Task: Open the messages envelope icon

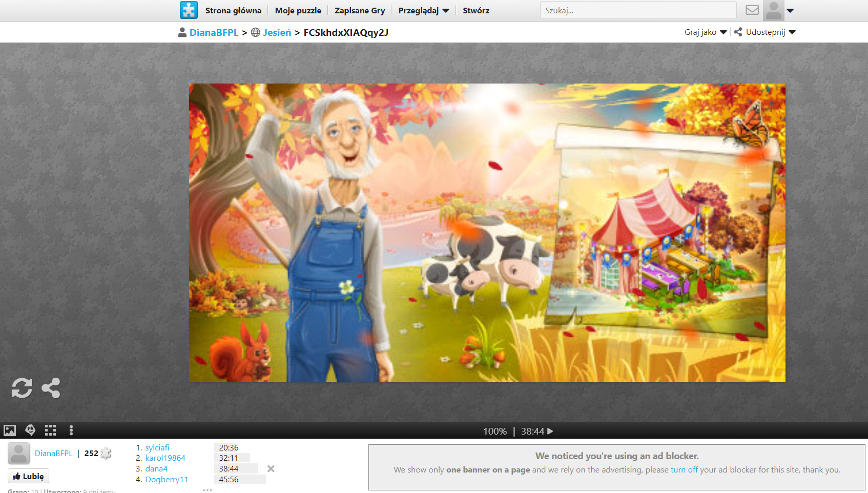Action: coord(752,10)
